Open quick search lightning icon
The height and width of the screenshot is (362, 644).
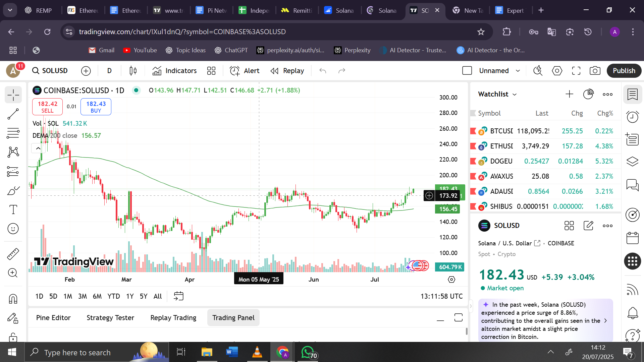point(538,71)
